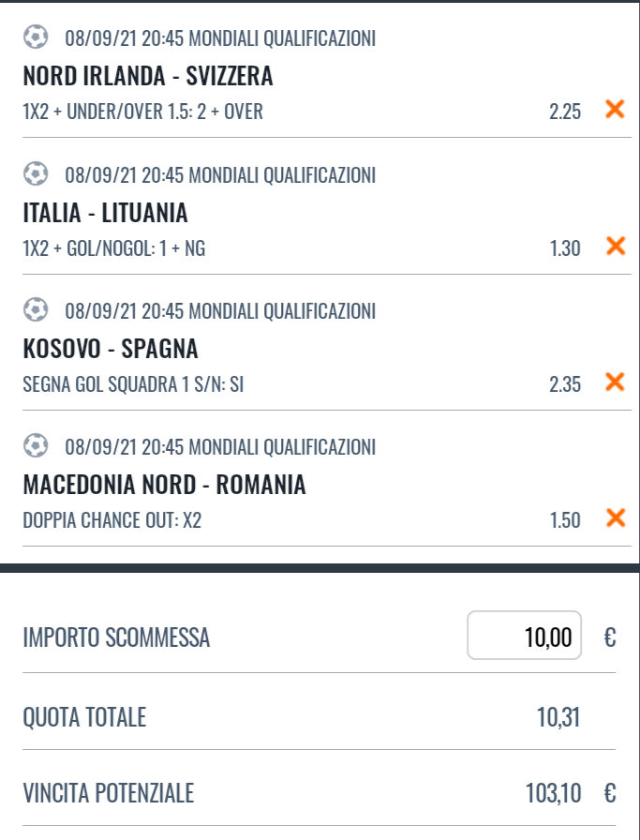Click soccer ball icon beside Kosovo match
640x840 pixels.
[36, 309]
